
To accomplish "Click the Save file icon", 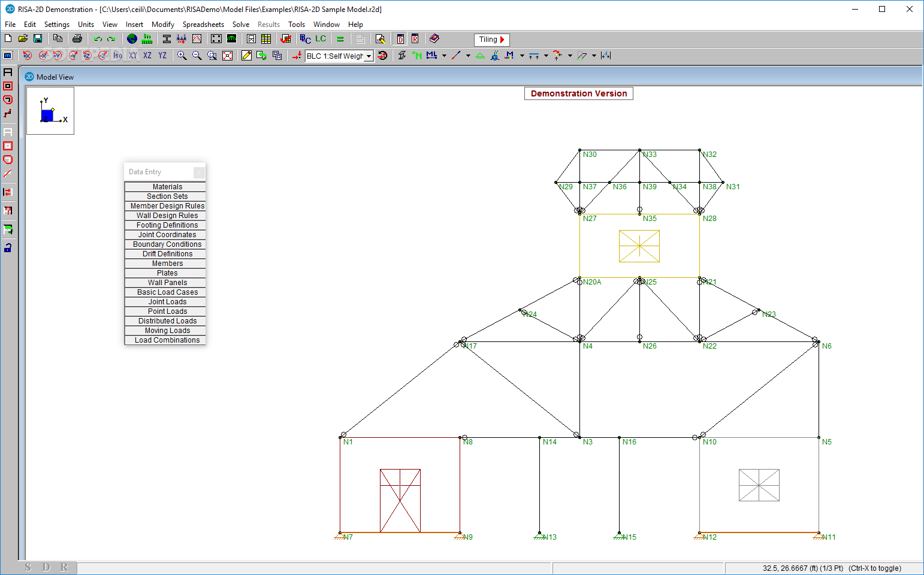I will point(37,39).
